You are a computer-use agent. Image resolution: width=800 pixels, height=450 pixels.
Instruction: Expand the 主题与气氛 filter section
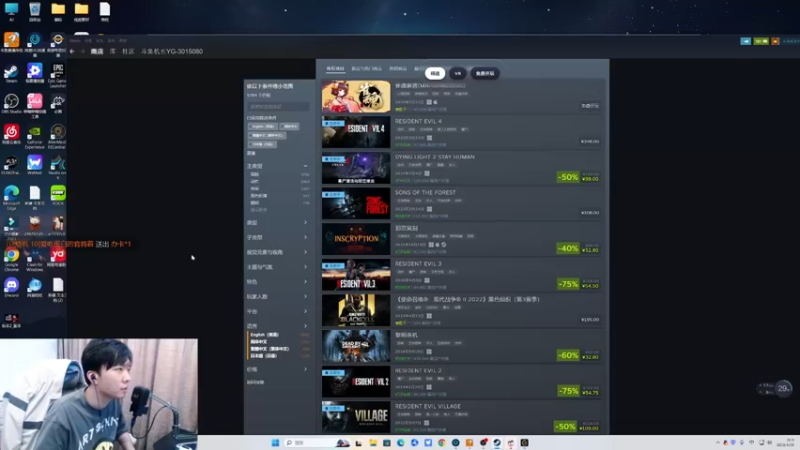tap(278, 267)
